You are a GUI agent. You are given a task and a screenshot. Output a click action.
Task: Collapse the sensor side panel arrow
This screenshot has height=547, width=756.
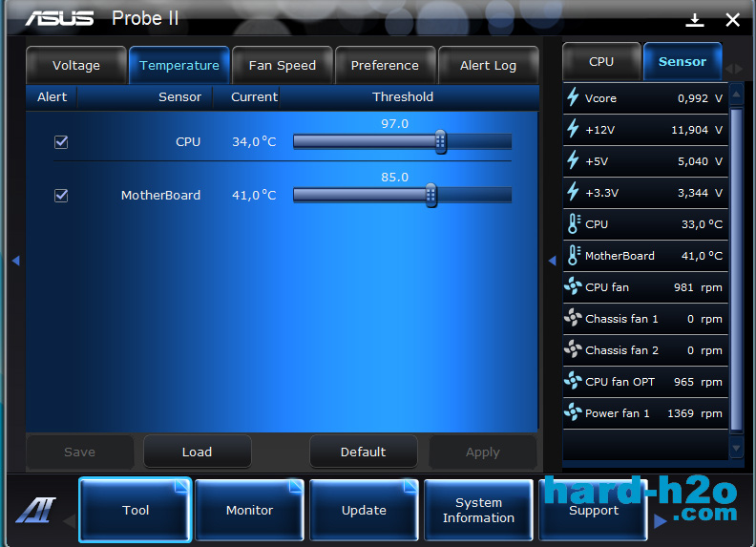[x=553, y=261]
